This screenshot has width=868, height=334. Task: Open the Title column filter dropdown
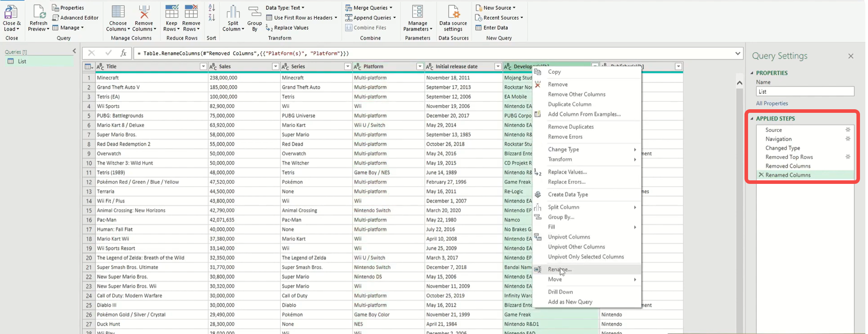(203, 67)
